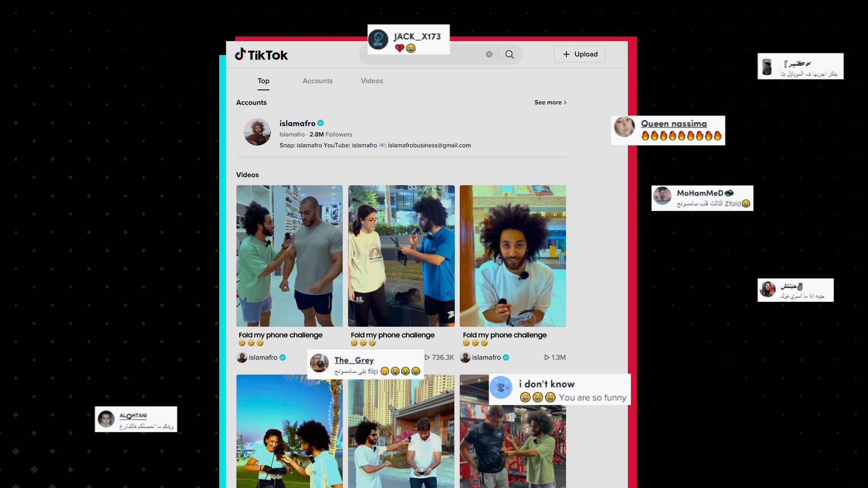Click the play count icon showing 1.3M
The image size is (868, 488).
pos(547,357)
